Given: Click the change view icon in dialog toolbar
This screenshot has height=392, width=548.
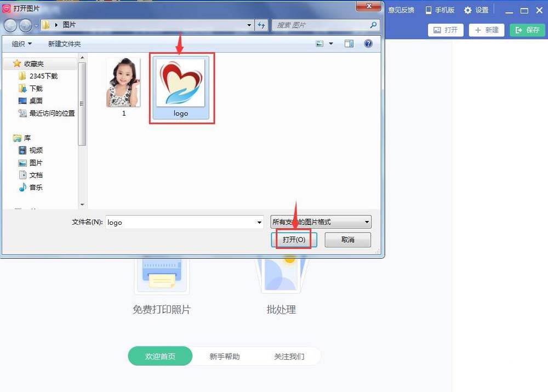Looking at the screenshot, I should click(x=320, y=43).
